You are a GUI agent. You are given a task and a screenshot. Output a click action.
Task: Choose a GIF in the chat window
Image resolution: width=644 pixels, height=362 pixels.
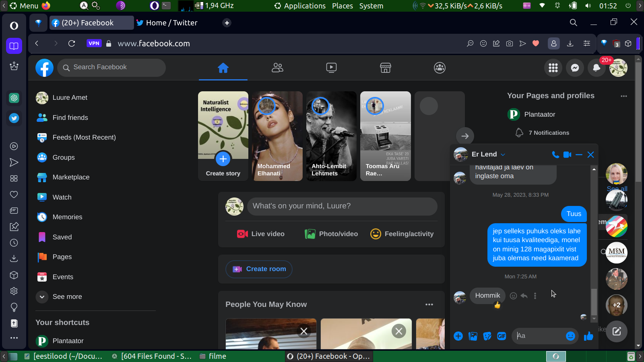tap(502, 336)
